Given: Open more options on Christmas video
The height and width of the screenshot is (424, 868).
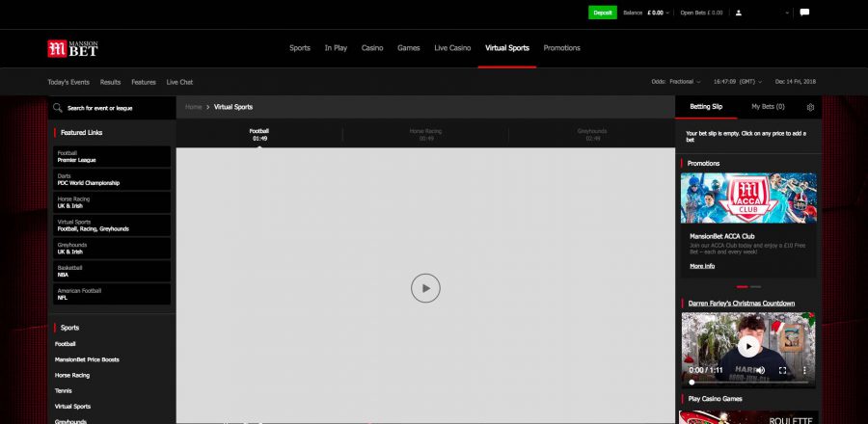Looking at the screenshot, I should click(x=804, y=370).
